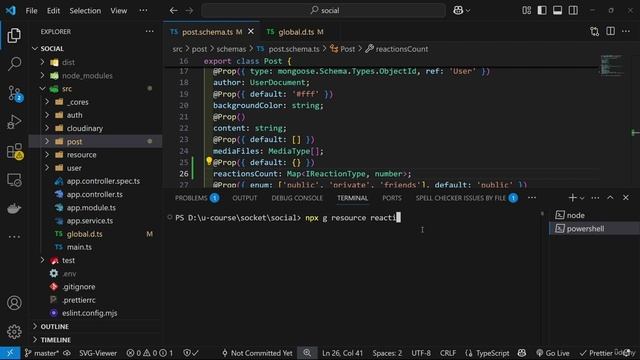640x360 pixels.
Task: Open app.module.ts file
Action: 91,207
